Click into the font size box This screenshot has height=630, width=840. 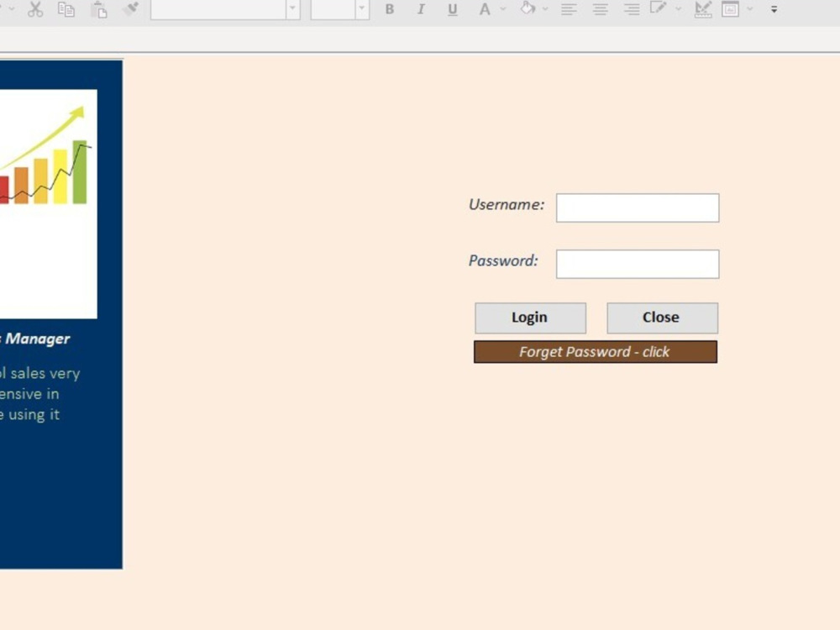coord(333,9)
